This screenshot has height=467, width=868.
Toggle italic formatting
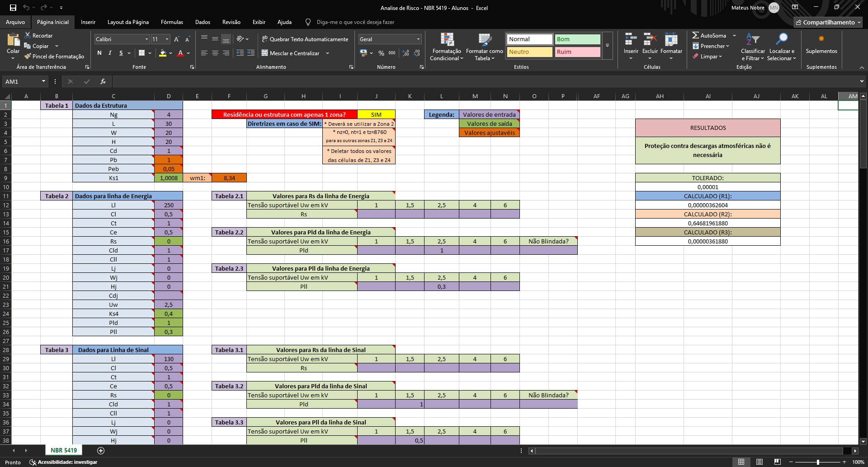pyautogui.click(x=109, y=53)
